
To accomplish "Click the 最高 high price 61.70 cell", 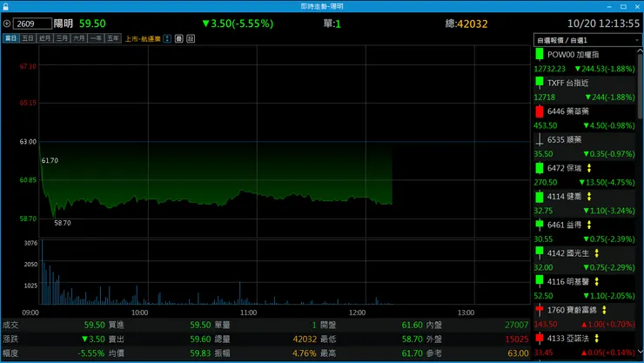I will pyautogui.click(x=412, y=353).
